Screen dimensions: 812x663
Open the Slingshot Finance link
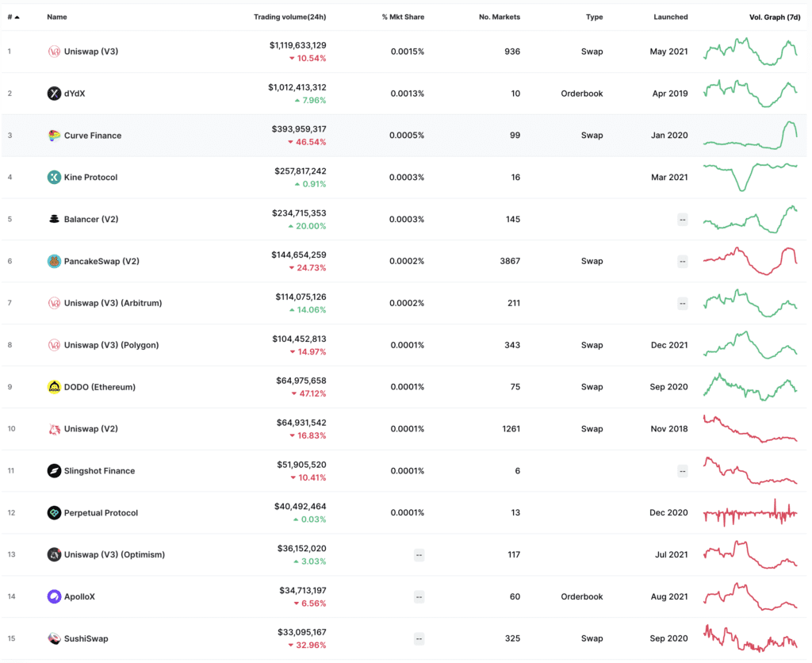tap(99, 471)
